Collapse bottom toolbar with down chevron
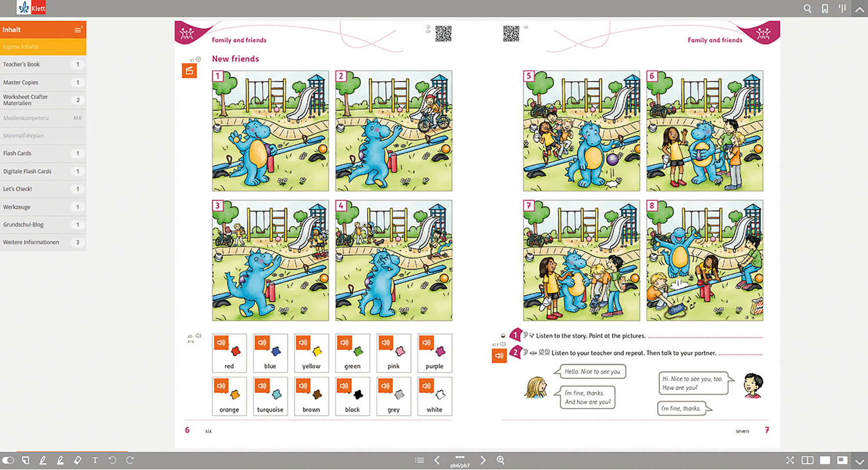 pos(860,461)
